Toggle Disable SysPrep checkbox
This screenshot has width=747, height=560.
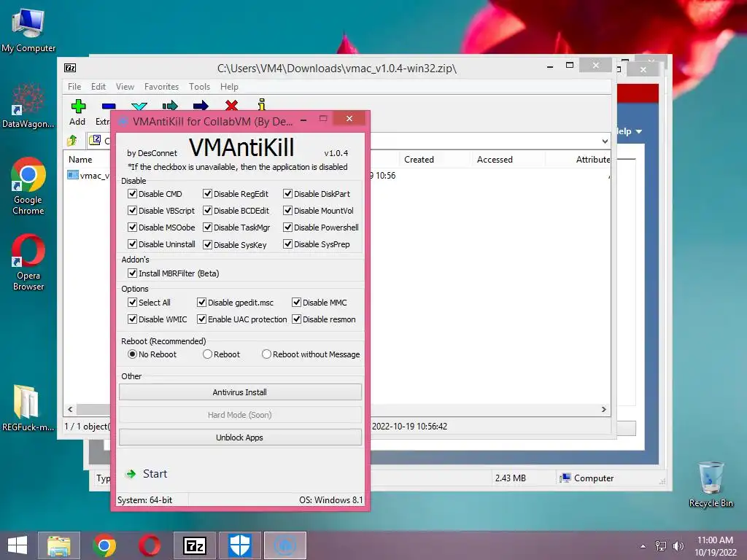pos(287,244)
